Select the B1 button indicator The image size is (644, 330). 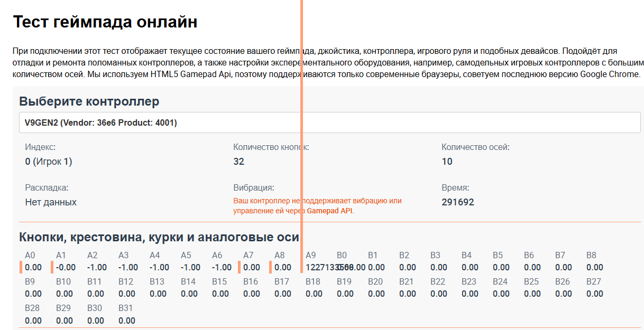pos(376,262)
